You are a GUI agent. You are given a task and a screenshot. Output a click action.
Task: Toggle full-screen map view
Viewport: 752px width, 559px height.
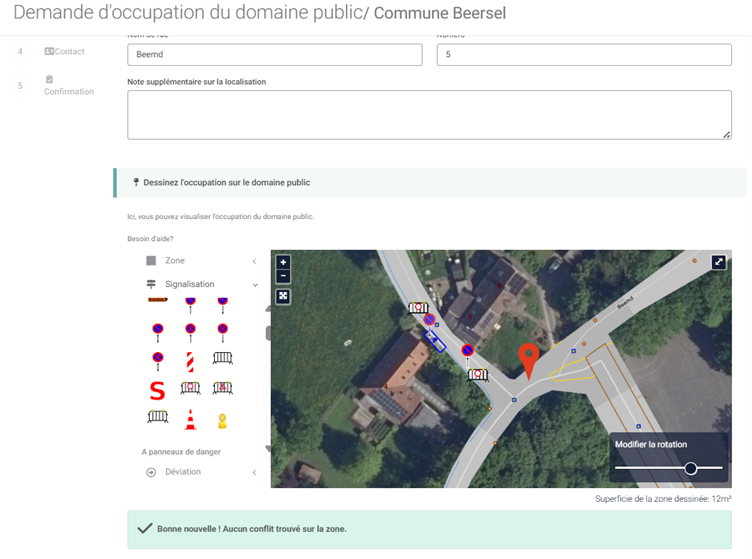pos(718,262)
